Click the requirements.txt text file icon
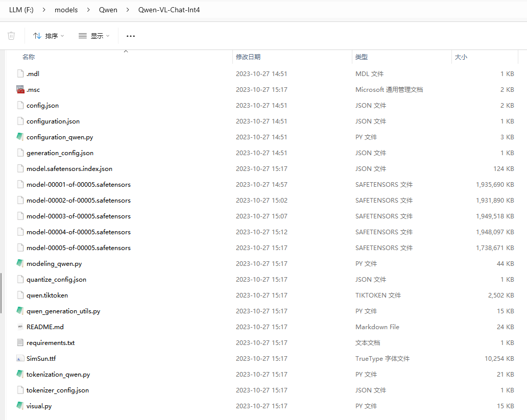527x420 pixels. click(21, 342)
